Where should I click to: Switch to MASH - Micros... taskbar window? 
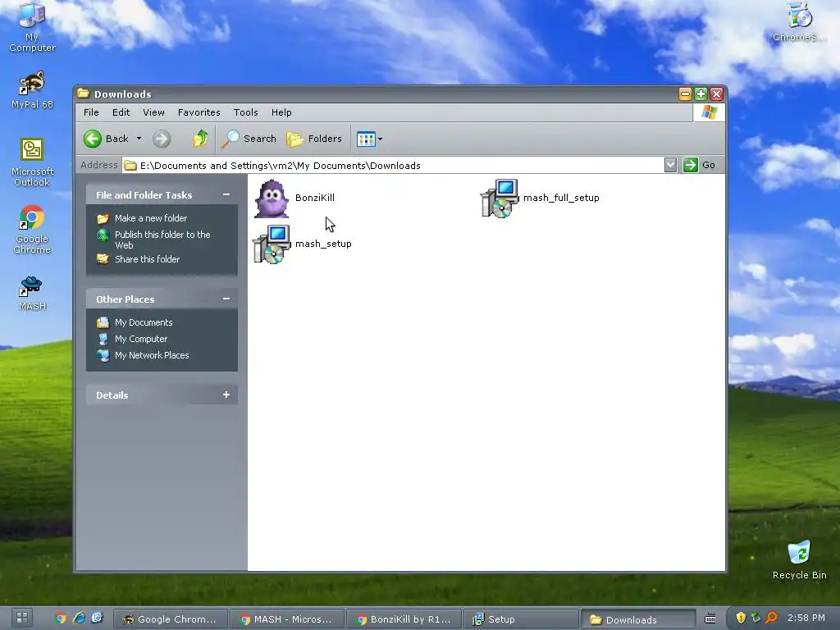point(287,619)
